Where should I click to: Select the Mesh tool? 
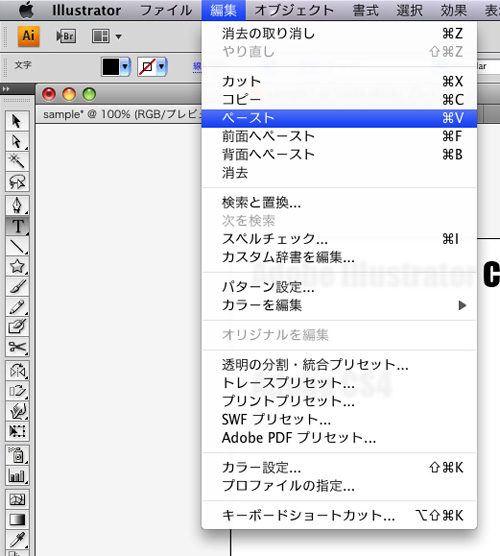[17, 499]
